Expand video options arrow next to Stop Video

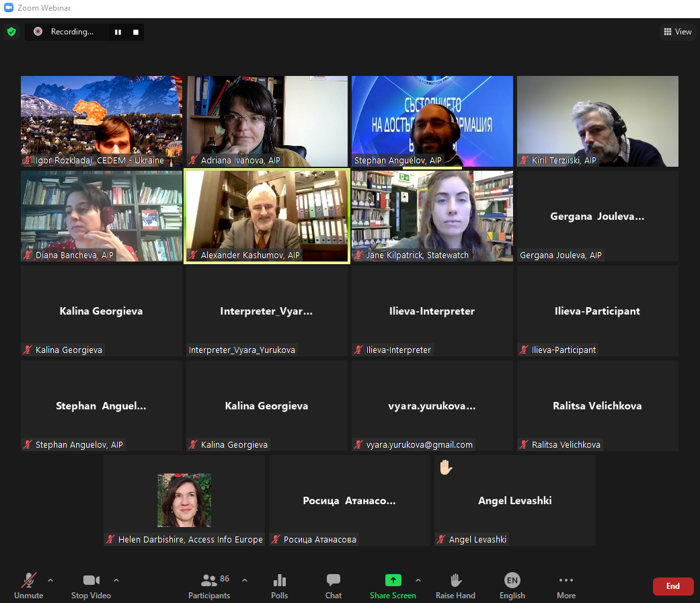(116, 580)
